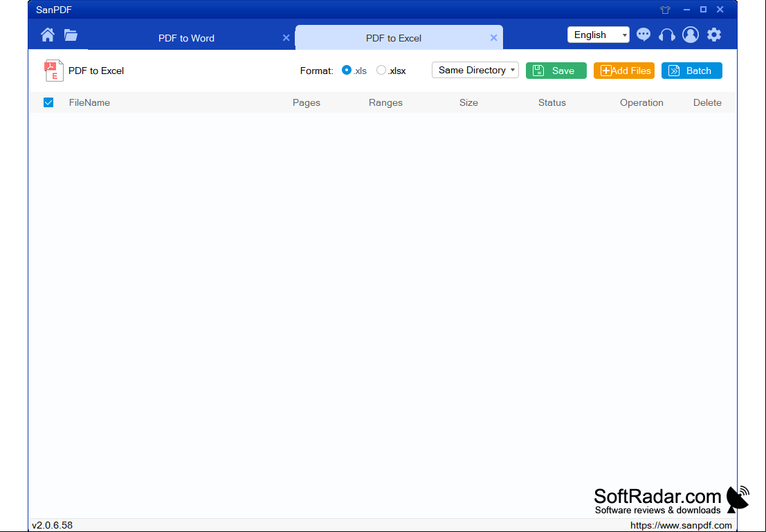This screenshot has height=532, width=766.
Task: Select the PDF to Excel tab
Action: coord(393,38)
